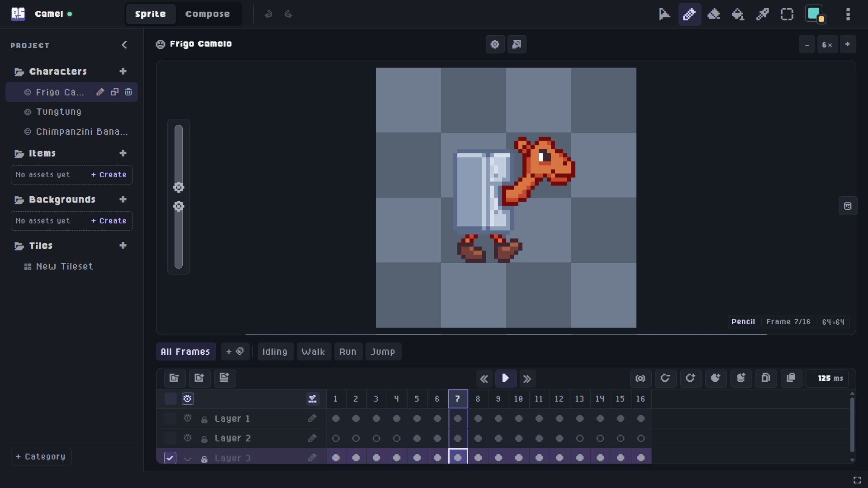Play the animation
Screen dimensions: 868x488
point(506,378)
